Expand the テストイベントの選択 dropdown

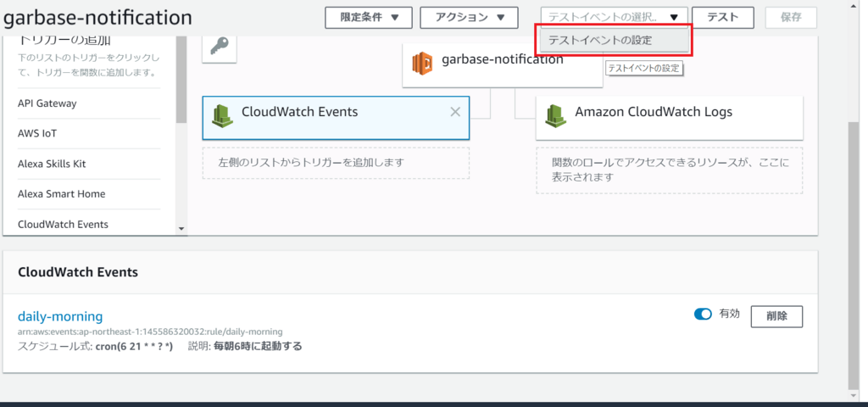click(x=613, y=17)
